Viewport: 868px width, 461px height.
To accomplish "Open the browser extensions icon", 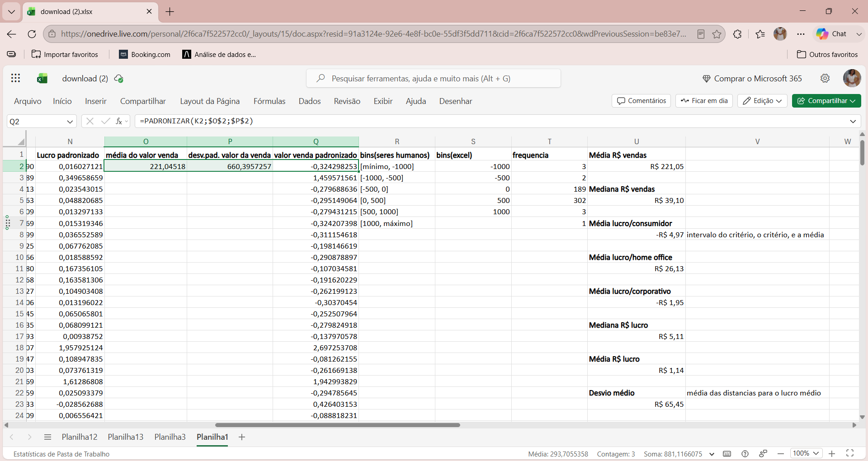I will coord(737,34).
